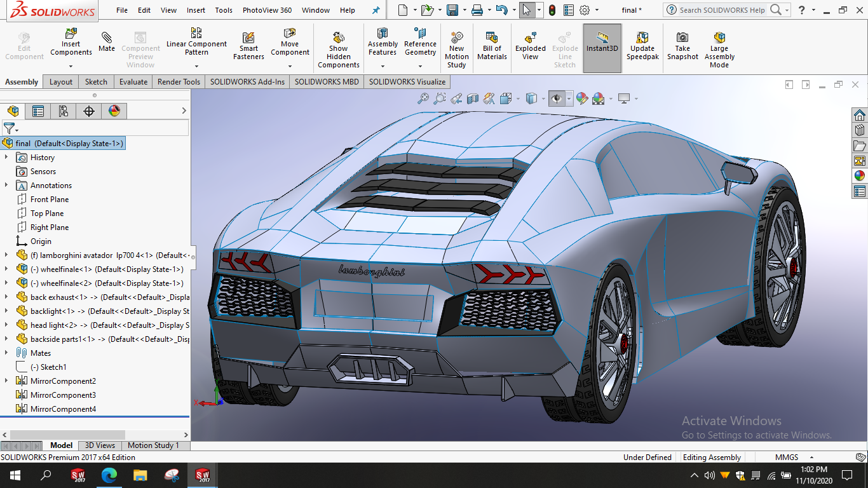Open Microsoft Edge from taskbar
868x488 pixels.
(x=109, y=475)
